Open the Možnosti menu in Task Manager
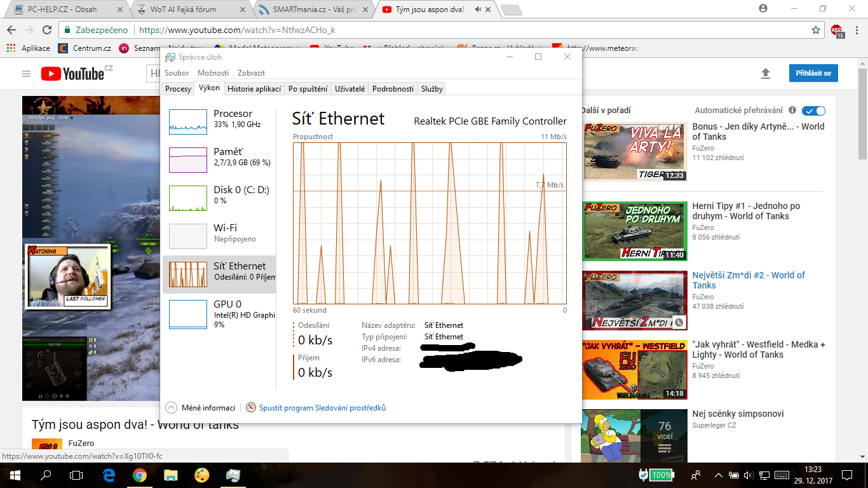The height and width of the screenshot is (488, 868). click(213, 73)
